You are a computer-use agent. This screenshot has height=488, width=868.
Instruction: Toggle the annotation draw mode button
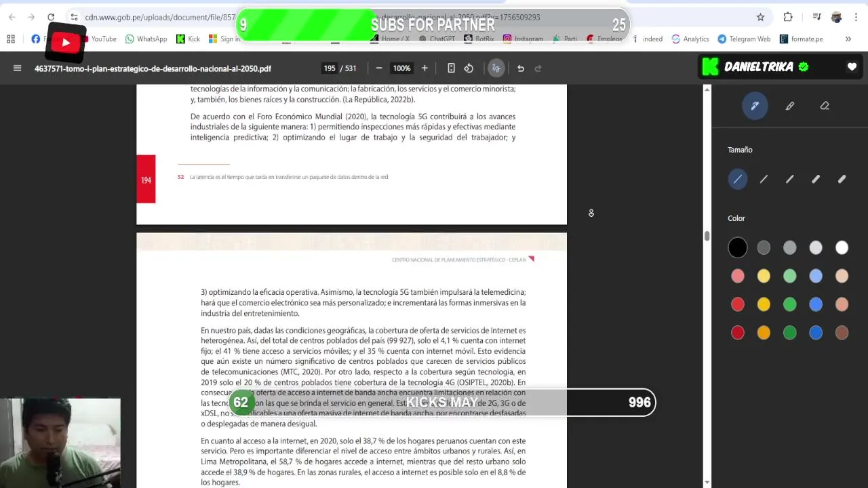point(496,68)
